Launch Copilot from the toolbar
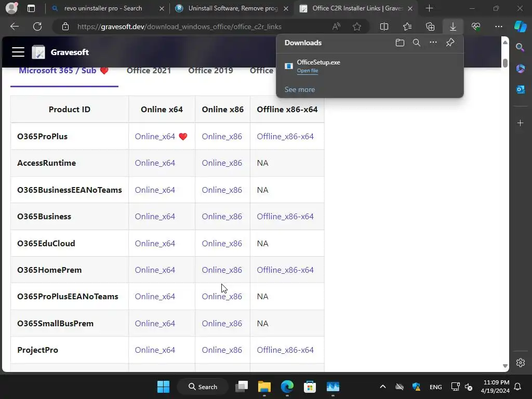The width and height of the screenshot is (532, 399). click(x=520, y=26)
